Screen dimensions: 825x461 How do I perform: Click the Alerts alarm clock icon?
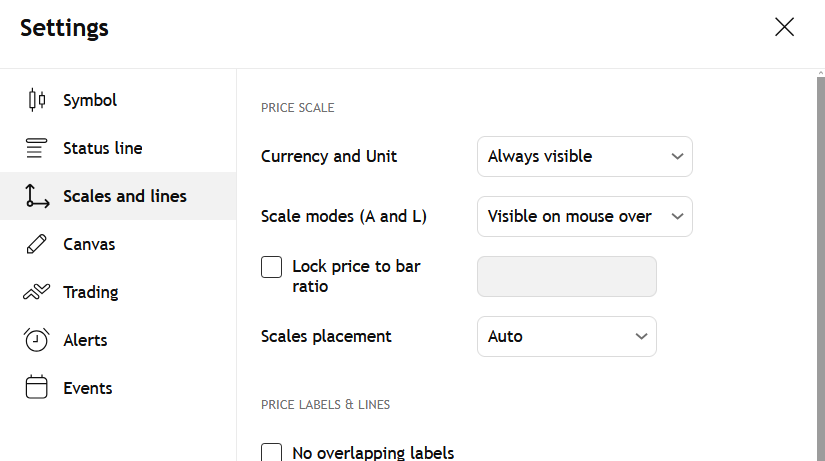pyautogui.click(x=37, y=340)
